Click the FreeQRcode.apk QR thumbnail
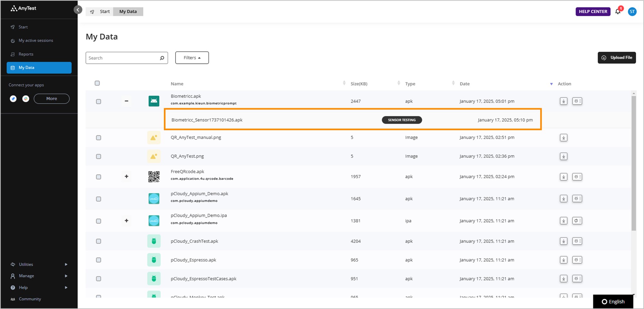 pyautogui.click(x=154, y=177)
